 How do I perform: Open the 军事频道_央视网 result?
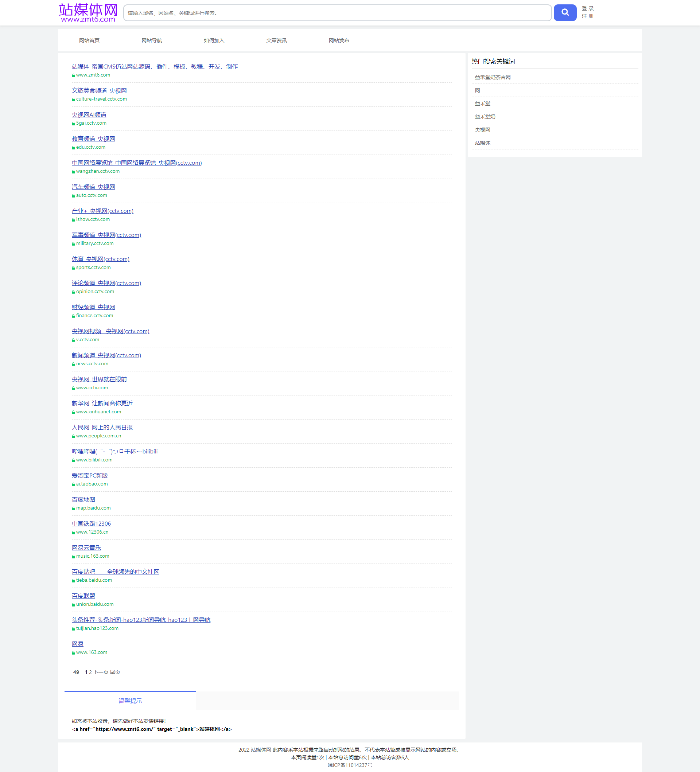(x=106, y=235)
